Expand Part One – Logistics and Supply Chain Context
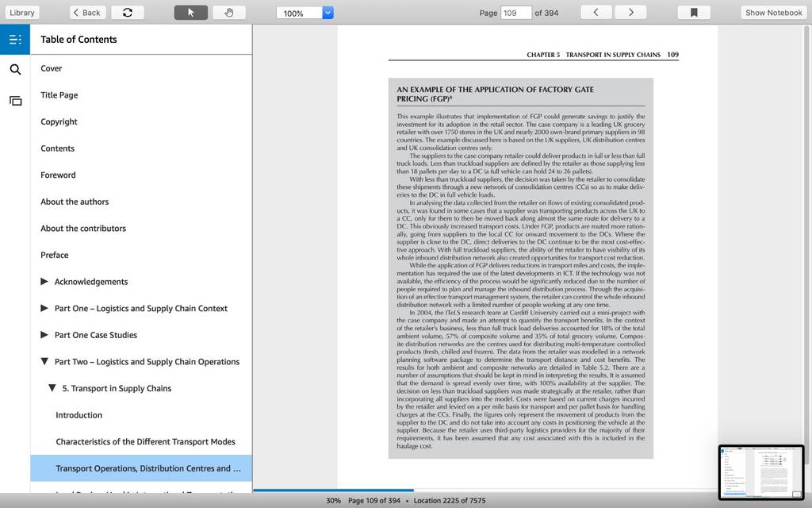Image resolution: width=812 pixels, height=508 pixels. [44, 309]
